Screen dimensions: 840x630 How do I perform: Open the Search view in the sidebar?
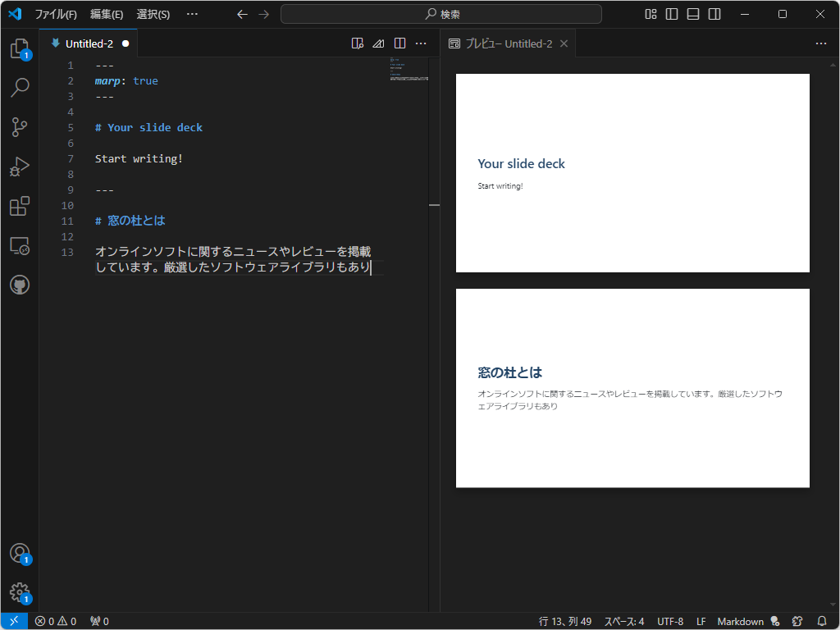tap(19, 87)
